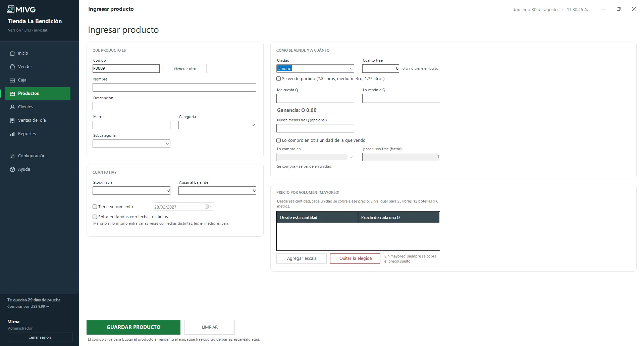Click the Caja cash register icon
This screenshot has width=644, height=346.
click(x=12, y=80)
